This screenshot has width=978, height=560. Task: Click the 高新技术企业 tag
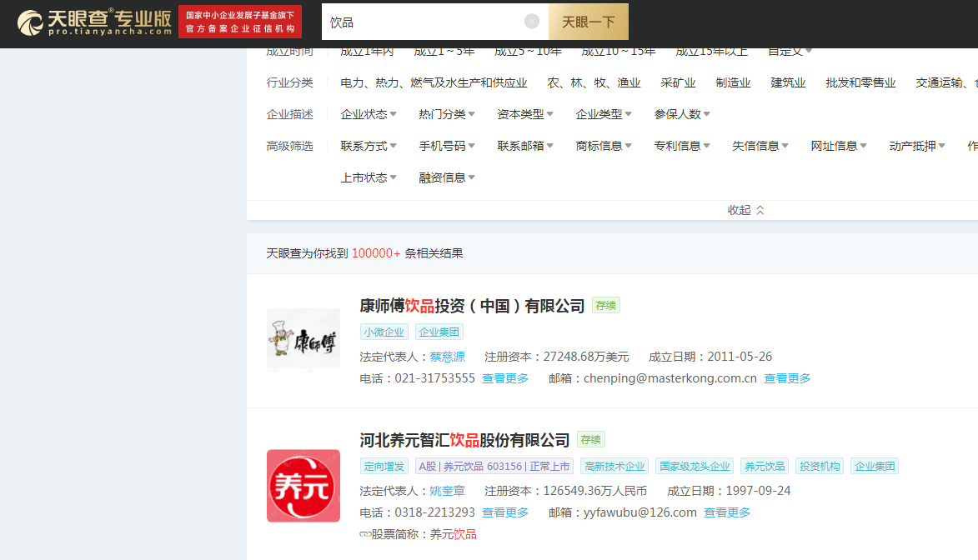[614, 466]
